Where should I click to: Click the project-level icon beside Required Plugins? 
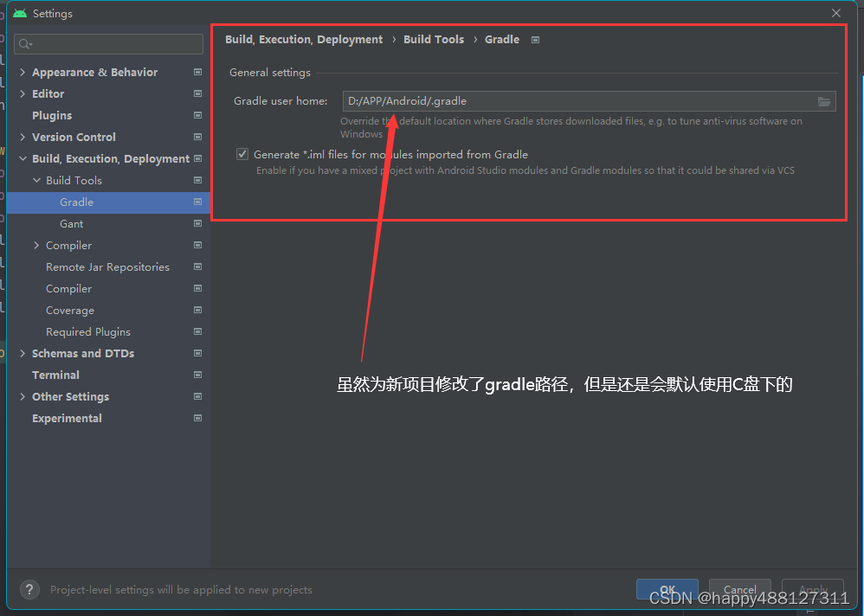[x=197, y=331]
